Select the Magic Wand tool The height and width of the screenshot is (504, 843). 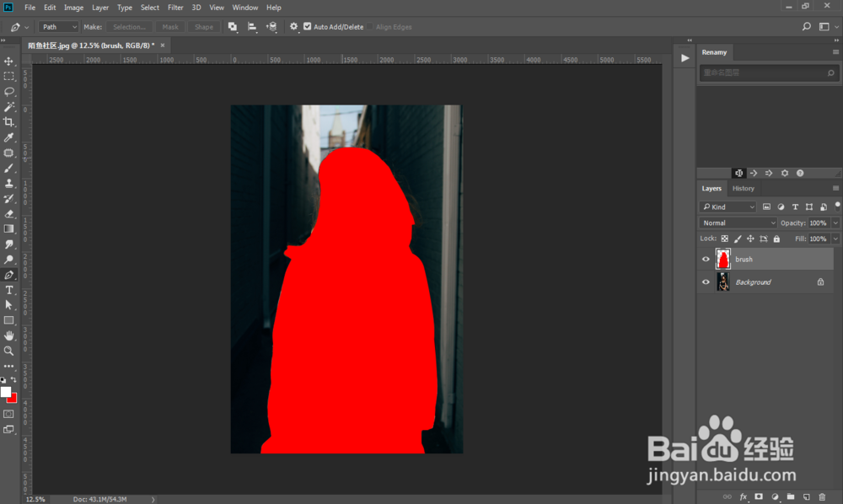pyautogui.click(x=8, y=107)
